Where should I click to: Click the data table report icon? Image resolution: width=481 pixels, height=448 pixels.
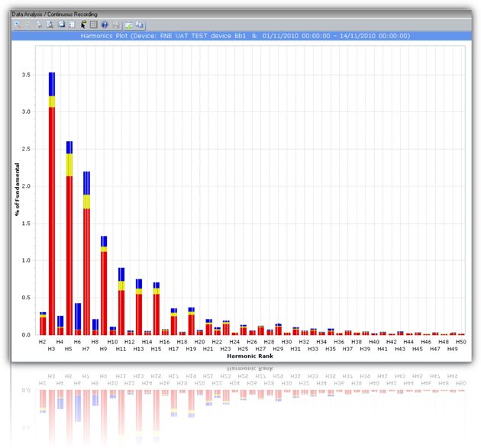72,24
